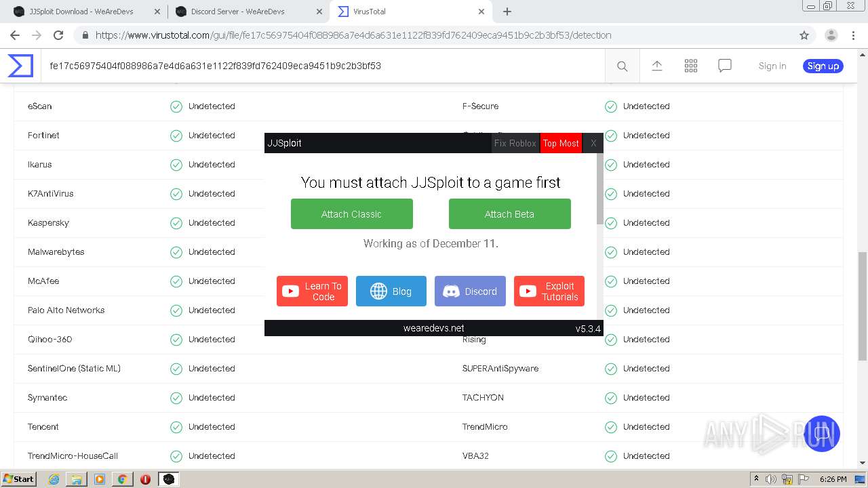Switch to the JJSploit Download - WeAreDevs tab
This screenshot has width=868, height=488.
point(81,12)
